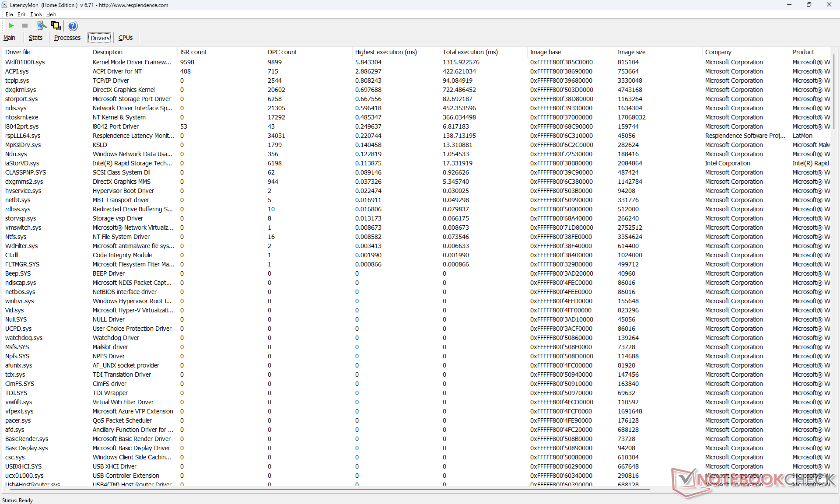Select the Wdf01000.sys driver row
This screenshot has height=504, width=840.
[25, 62]
